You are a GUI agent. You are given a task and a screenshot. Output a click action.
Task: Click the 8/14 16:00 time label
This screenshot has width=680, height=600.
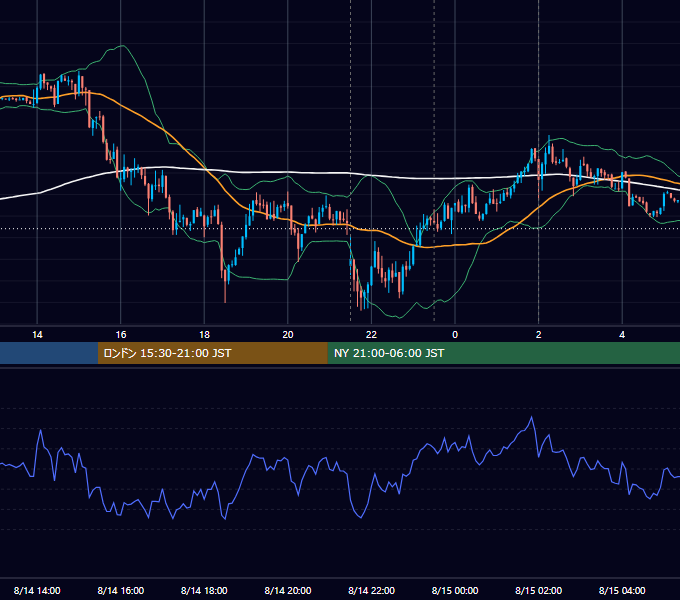pos(121,590)
